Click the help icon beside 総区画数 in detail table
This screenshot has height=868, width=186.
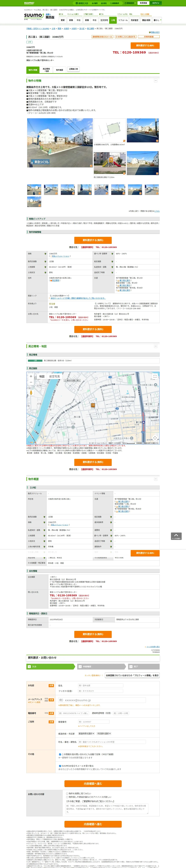(x=112, y=261)
